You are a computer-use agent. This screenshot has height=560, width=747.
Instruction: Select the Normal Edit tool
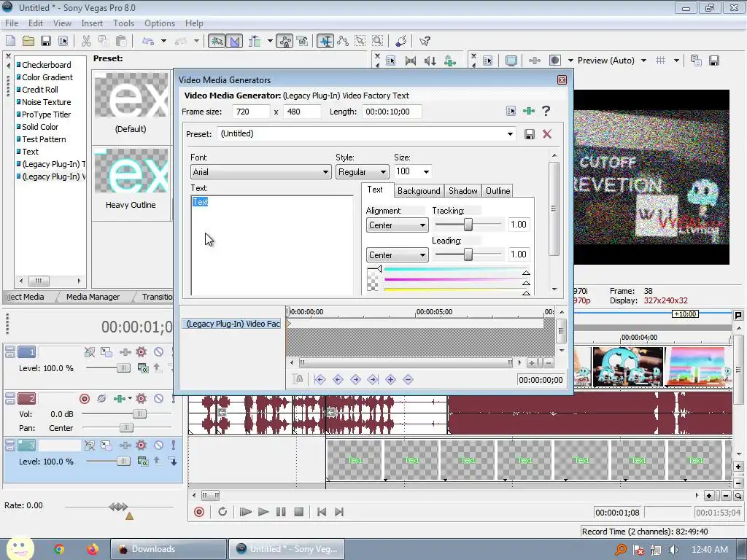pos(325,41)
